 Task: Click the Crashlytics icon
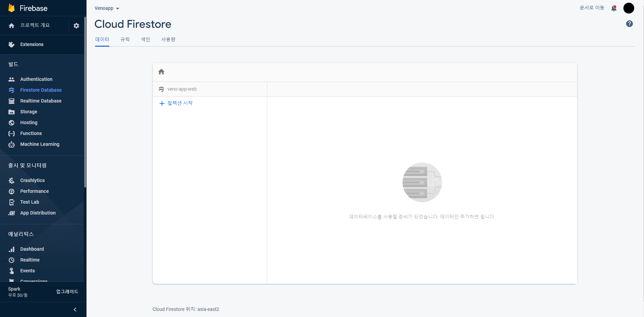11,181
